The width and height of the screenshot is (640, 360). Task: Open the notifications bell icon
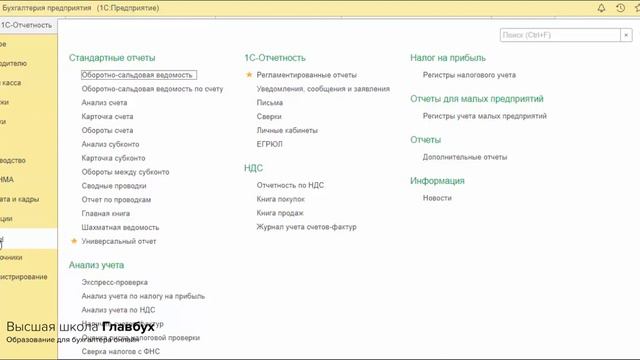601,8
